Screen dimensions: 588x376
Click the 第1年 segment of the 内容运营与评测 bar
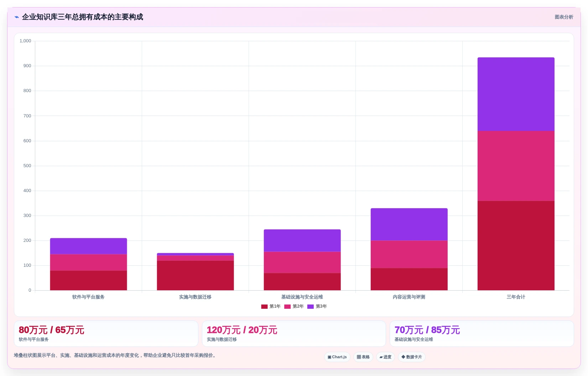coord(409,279)
